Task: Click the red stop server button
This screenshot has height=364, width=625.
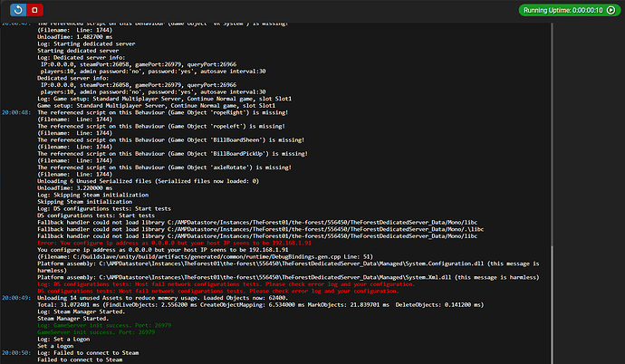Action: 34,10
